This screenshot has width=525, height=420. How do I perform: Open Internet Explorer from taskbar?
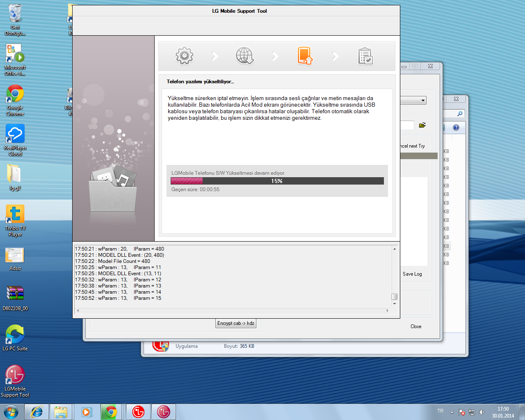[x=37, y=412]
